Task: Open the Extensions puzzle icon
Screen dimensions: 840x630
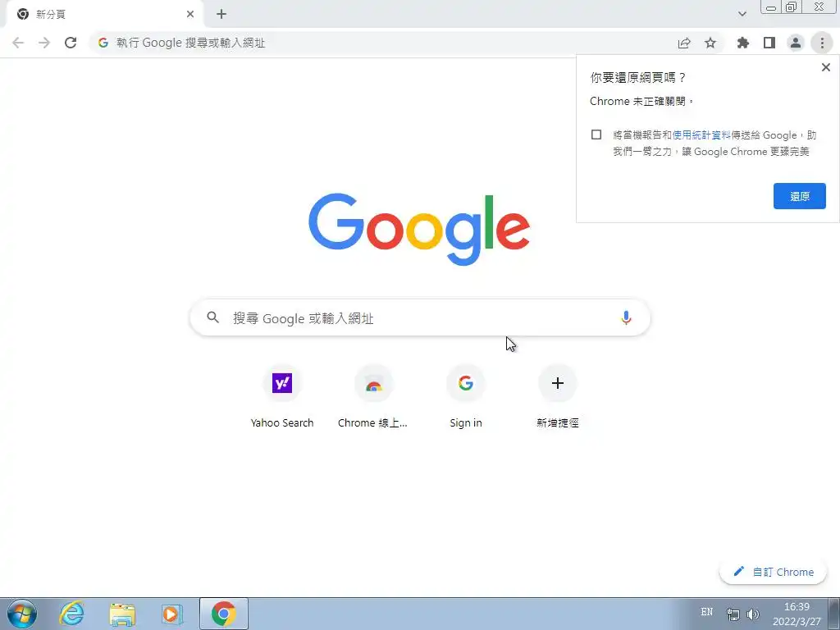Action: [x=742, y=43]
